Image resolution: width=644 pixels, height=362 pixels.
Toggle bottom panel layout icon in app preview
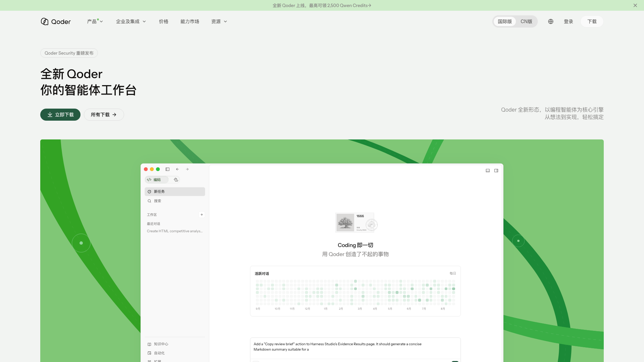488,171
